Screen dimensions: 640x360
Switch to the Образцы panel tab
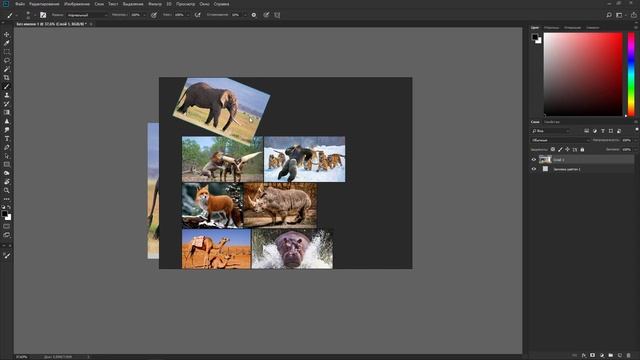[551, 28]
